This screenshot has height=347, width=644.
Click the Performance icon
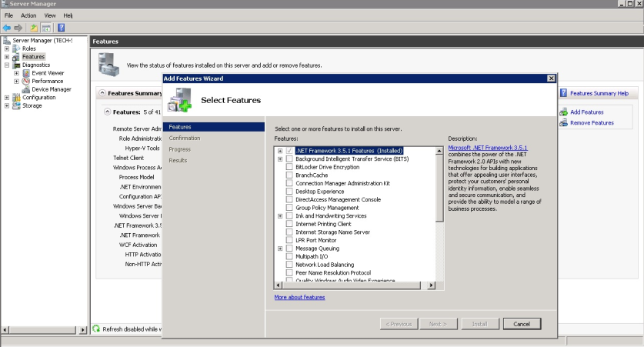pos(26,82)
